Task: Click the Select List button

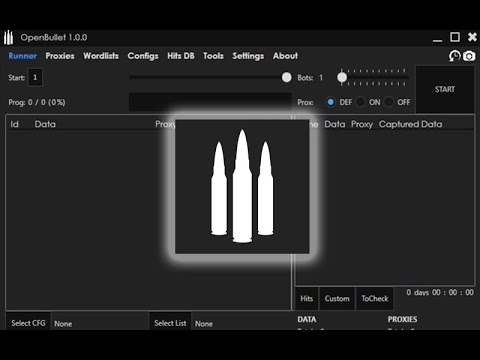Action: 170,323
